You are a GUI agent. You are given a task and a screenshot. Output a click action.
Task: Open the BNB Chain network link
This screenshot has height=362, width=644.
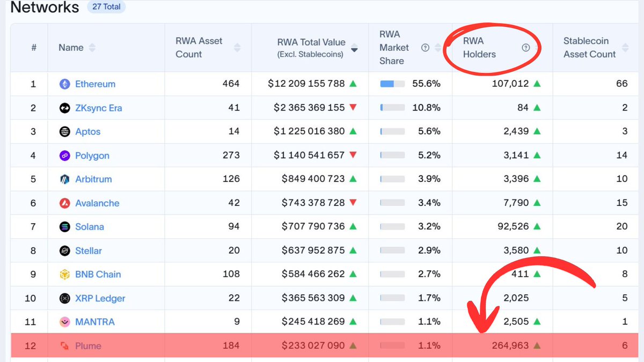pyautogui.click(x=98, y=275)
